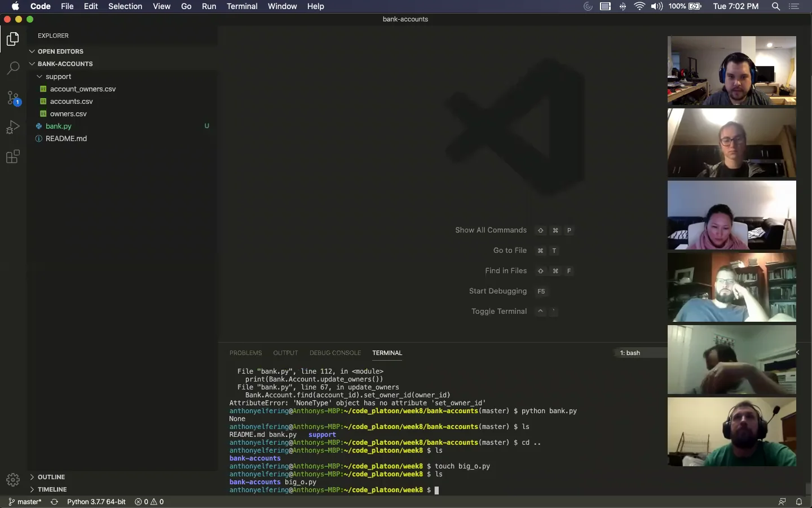
Task: Click the master branch in status bar
Action: tap(25, 502)
